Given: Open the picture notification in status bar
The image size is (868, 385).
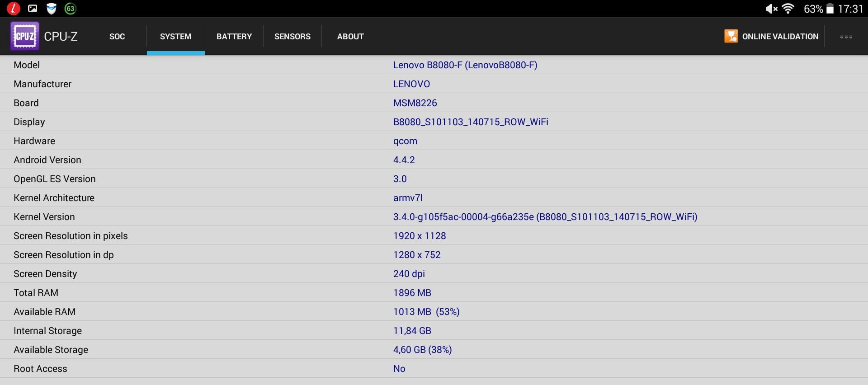Looking at the screenshot, I should point(33,8).
